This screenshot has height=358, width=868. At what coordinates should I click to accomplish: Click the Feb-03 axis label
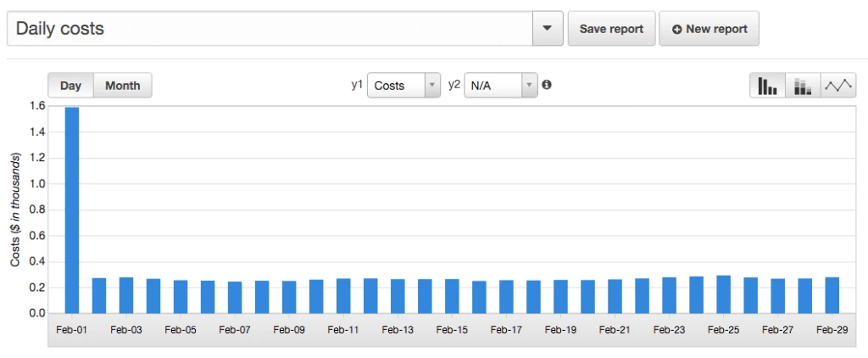coord(126,330)
